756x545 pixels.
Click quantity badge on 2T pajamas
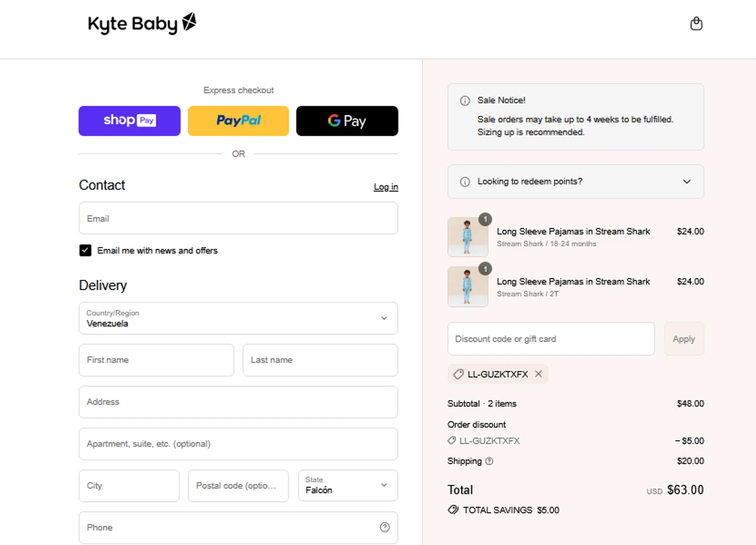coord(485,269)
